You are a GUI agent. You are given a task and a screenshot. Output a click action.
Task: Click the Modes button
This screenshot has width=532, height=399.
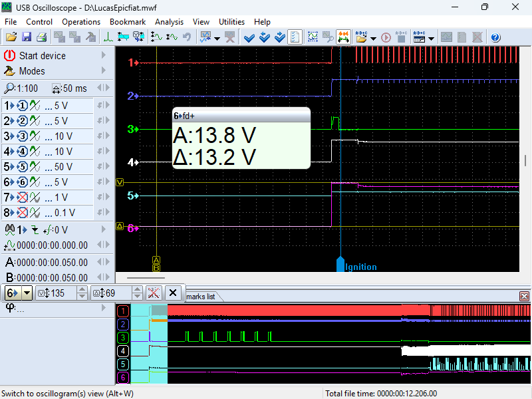click(32, 71)
